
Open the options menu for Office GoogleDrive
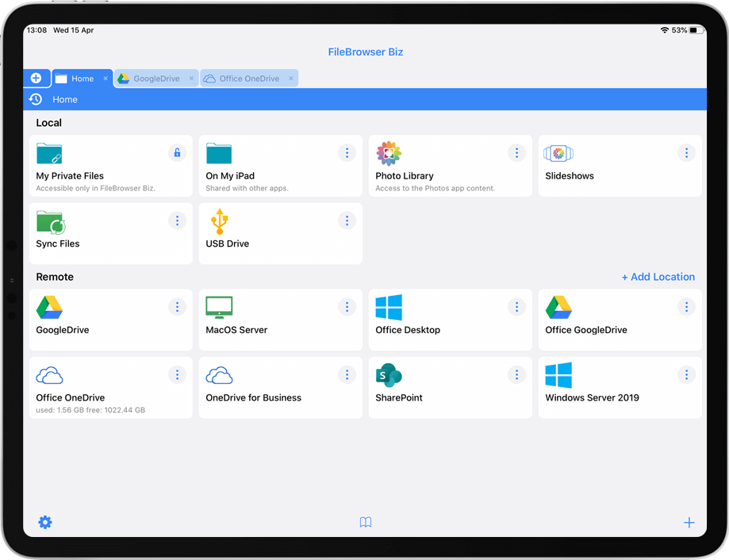pyautogui.click(x=686, y=307)
